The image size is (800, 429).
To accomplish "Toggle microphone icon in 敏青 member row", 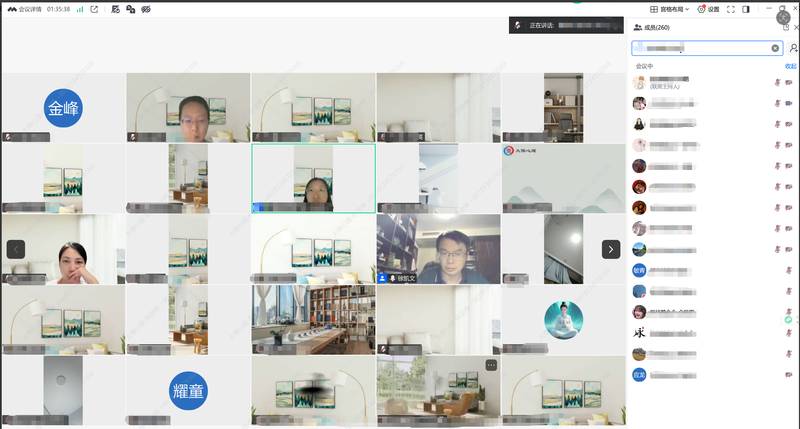I will 789,271.
